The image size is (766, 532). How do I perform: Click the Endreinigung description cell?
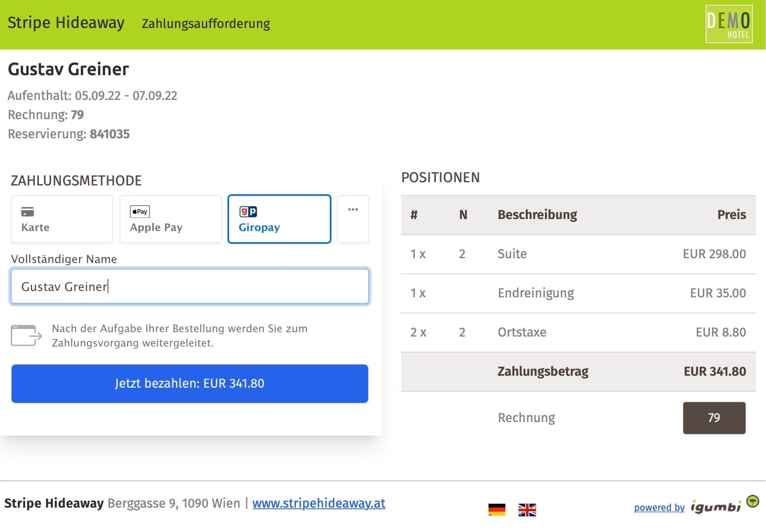click(536, 293)
